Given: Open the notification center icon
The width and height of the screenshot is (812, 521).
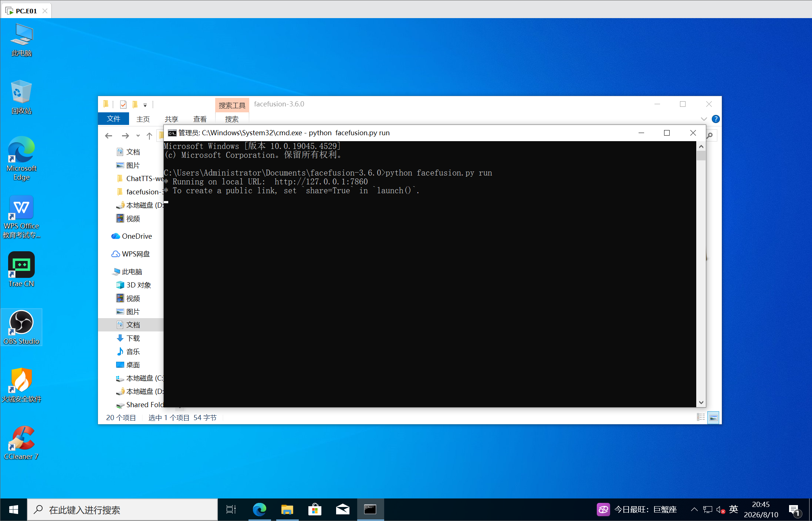Looking at the screenshot, I should (x=795, y=510).
